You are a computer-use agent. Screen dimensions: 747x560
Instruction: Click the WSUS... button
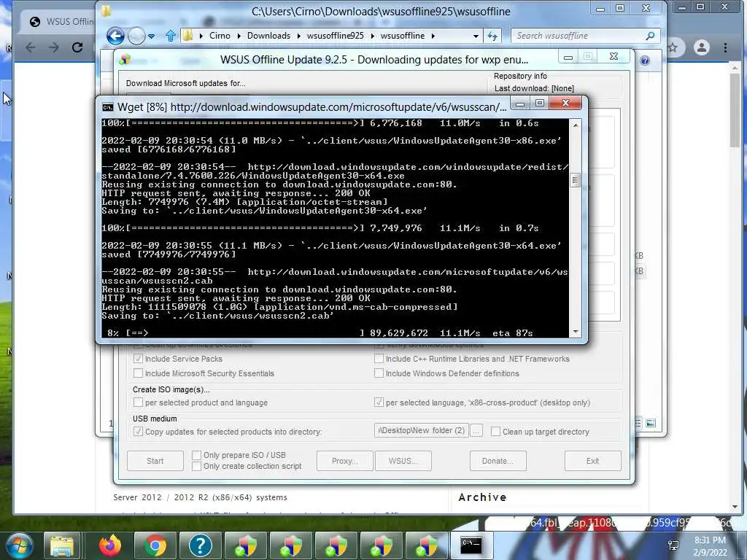403,461
